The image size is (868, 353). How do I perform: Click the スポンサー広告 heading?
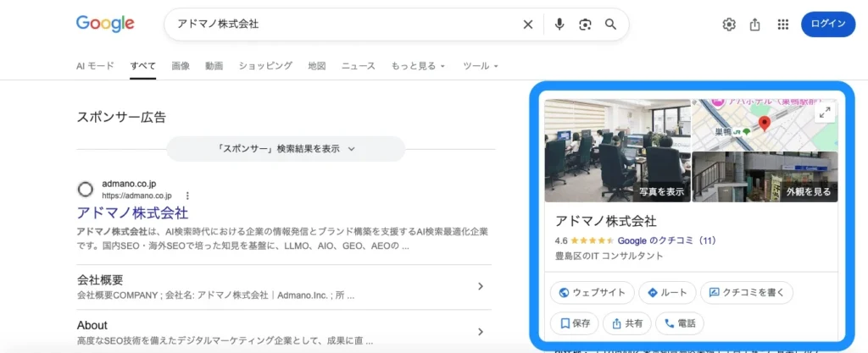[120, 117]
